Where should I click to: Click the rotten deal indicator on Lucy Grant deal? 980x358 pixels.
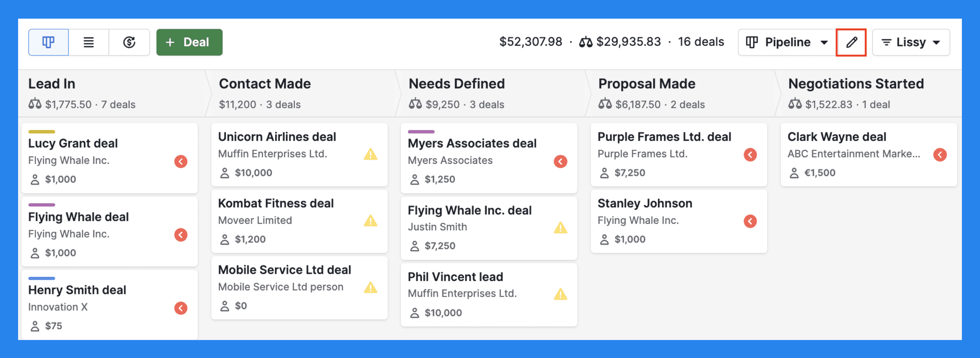[180, 162]
